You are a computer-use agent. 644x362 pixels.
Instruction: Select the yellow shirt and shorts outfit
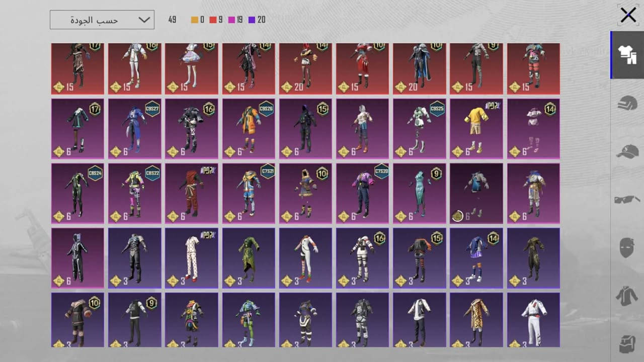(476, 129)
